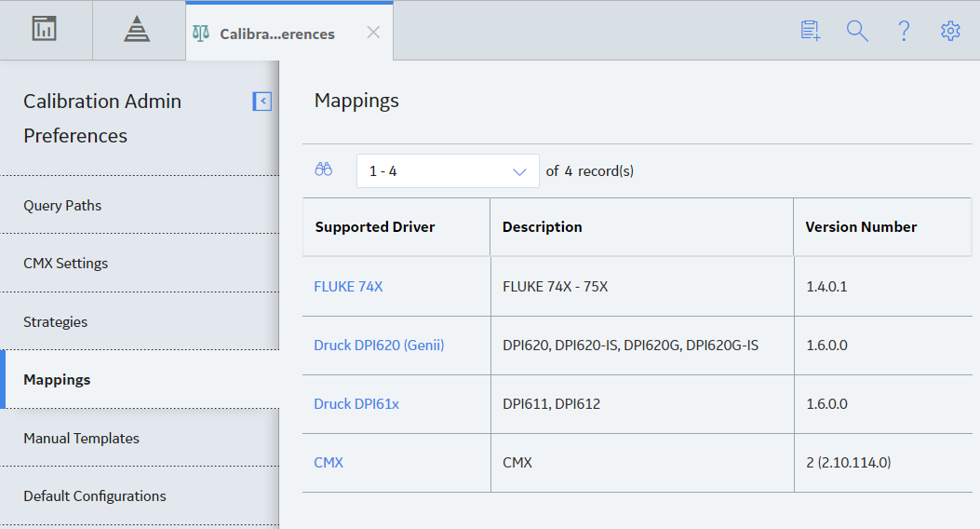Open the settings gear icon
980x529 pixels.
(950, 30)
